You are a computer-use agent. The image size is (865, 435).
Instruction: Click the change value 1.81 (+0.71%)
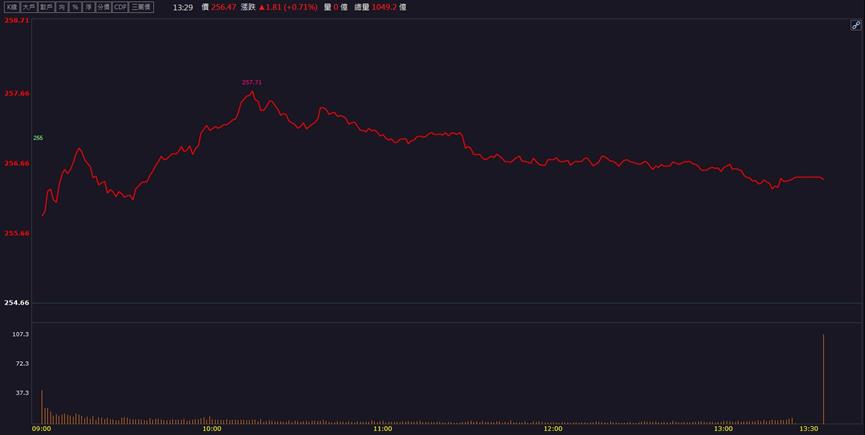pos(288,7)
